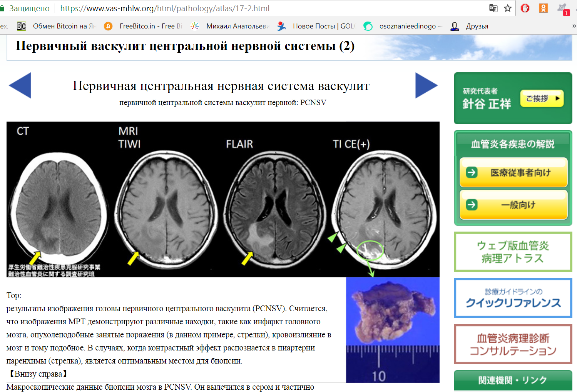Bookmark this page with the star icon

pos(508,8)
